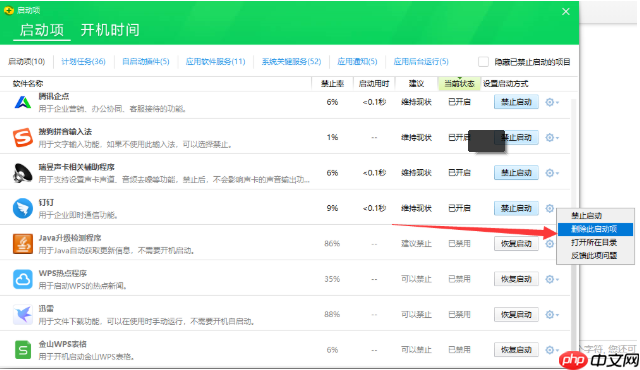Click 禁止启动 button for 腾讯企点
This screenshot has height=370, width=640.
pos(516,102)
